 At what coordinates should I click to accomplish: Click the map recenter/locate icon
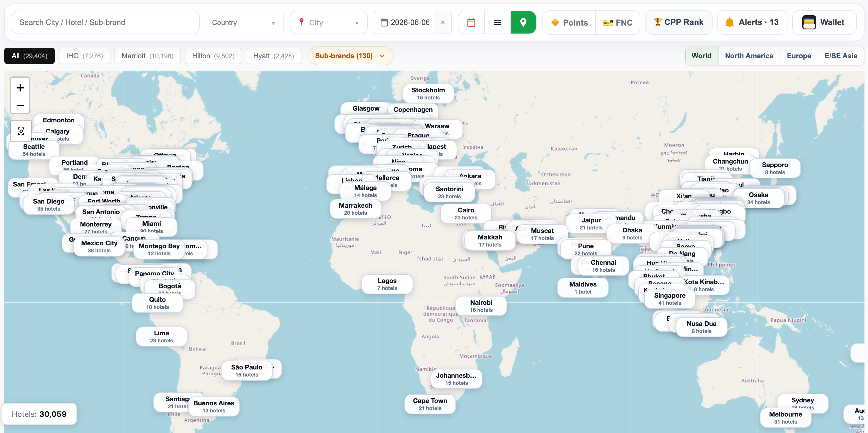coord(21,131)
